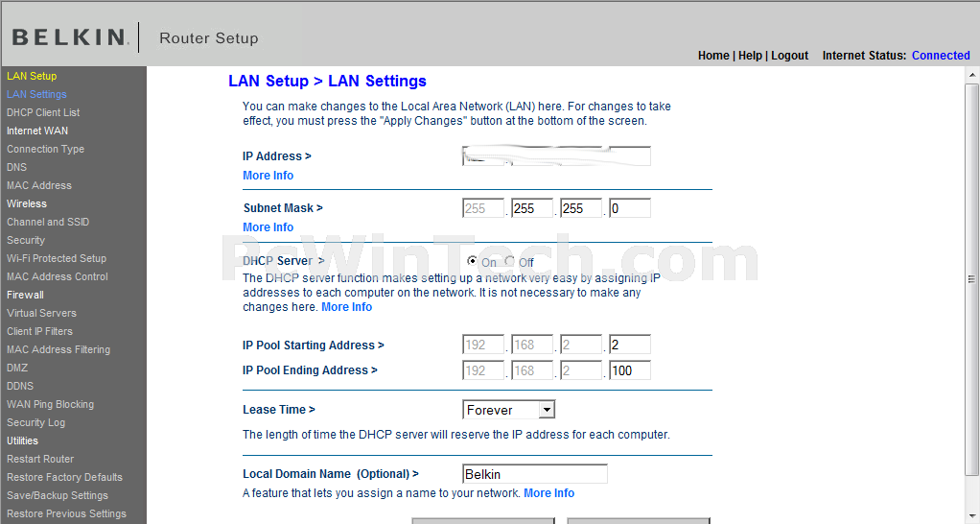Click the Home link in header
Screen dimensions: 980x524
[713, 56]
